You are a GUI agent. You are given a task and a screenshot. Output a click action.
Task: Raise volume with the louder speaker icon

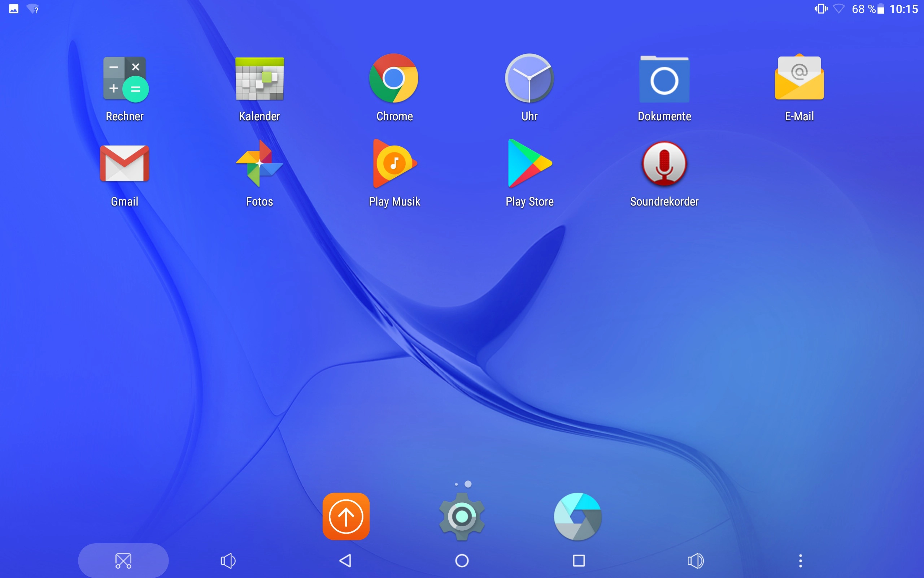[696, 561]
